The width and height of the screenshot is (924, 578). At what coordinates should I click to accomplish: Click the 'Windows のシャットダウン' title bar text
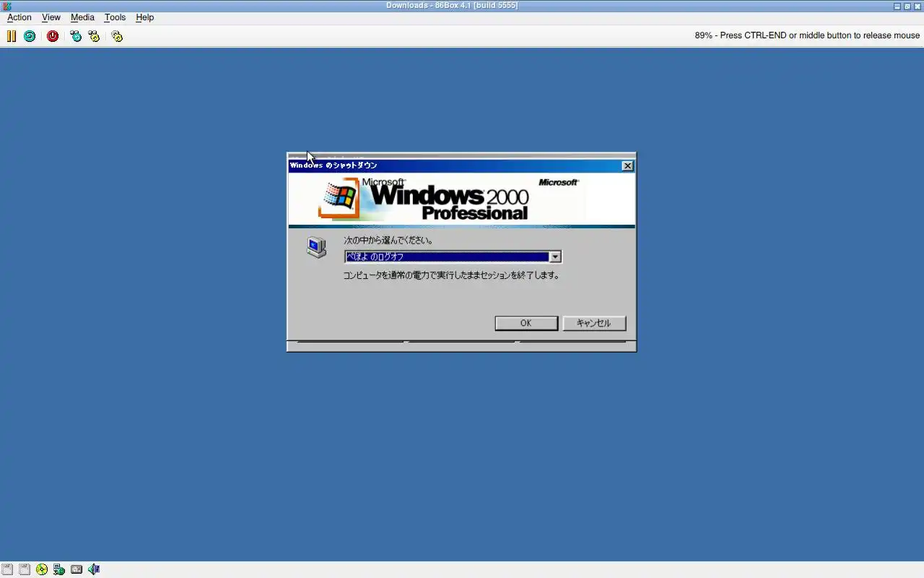[x=334, y=165]
